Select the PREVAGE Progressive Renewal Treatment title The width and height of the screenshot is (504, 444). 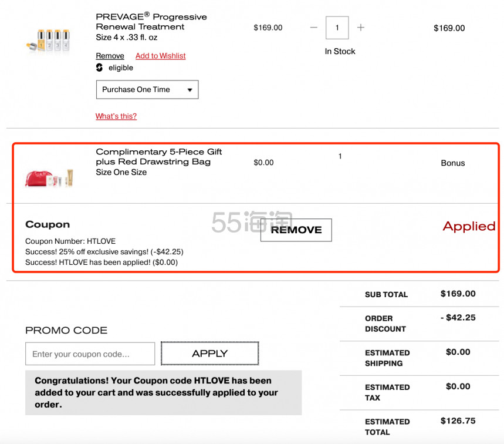point(151,22)
